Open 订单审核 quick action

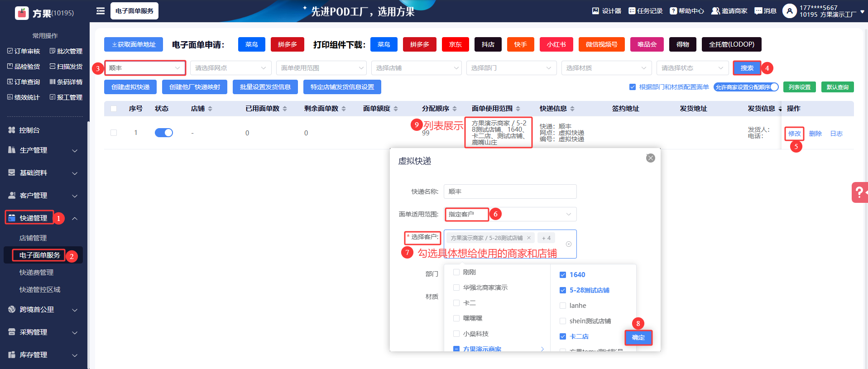tap(24, 51)
